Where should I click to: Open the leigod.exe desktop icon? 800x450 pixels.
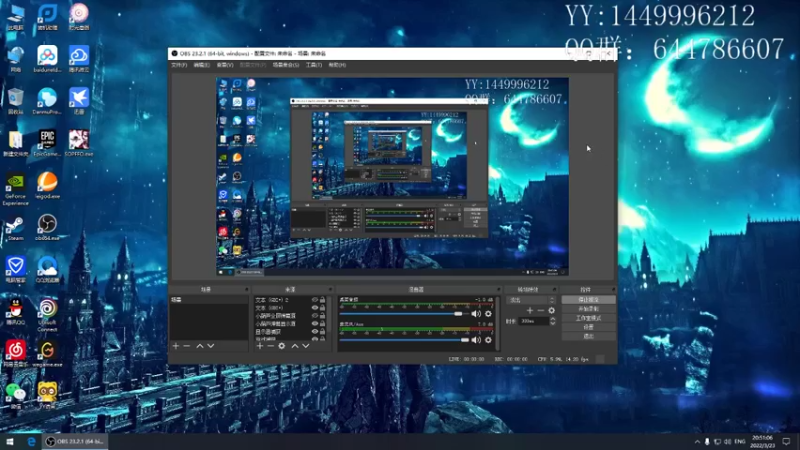tap(47, 186)
